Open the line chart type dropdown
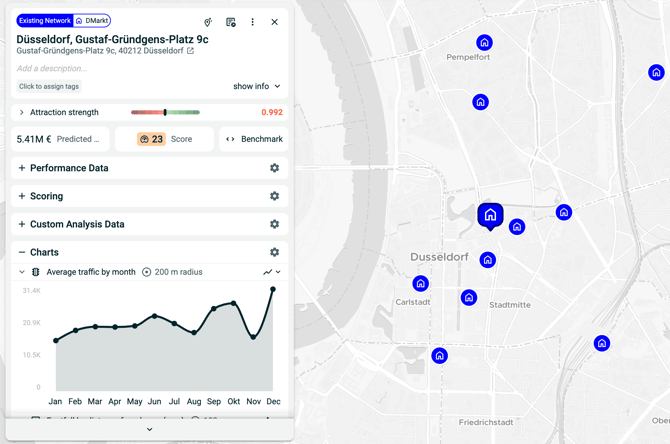 pos(272,272)
